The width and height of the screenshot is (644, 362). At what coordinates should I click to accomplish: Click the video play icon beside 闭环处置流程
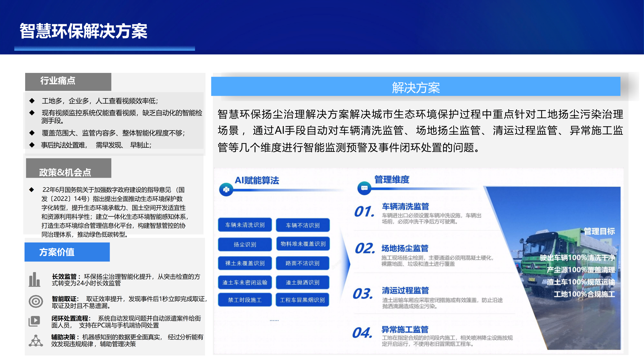pos(34,321)
